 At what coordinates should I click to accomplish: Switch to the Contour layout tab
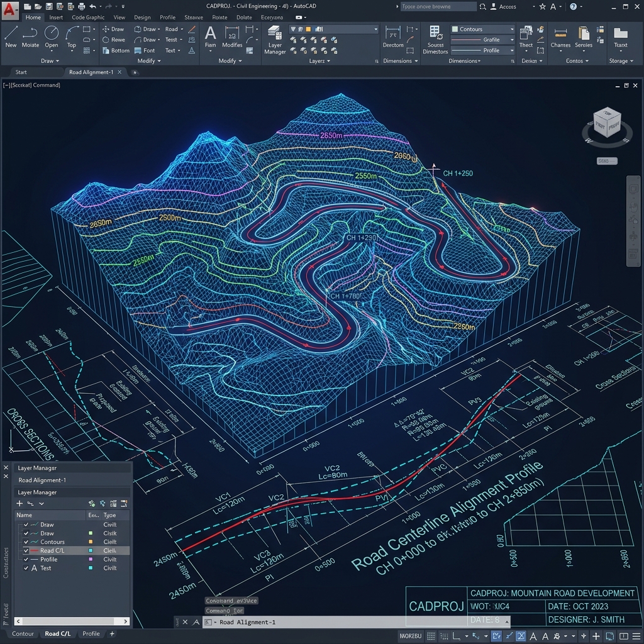(23, 634)
